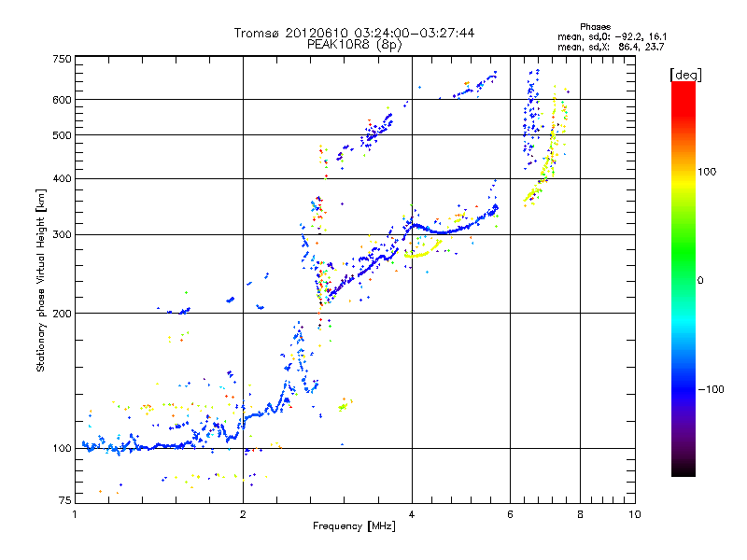Image resolution: width=747 pixels, height=560 pixels.
Task: Click the Frequency [MHz] axis label
Action: coord(354,528)
